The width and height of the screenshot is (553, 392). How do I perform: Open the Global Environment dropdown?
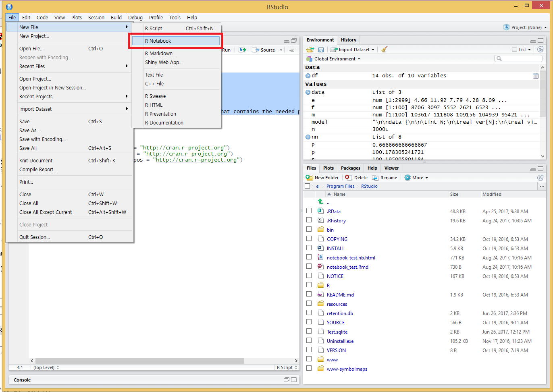click(333, 59)
